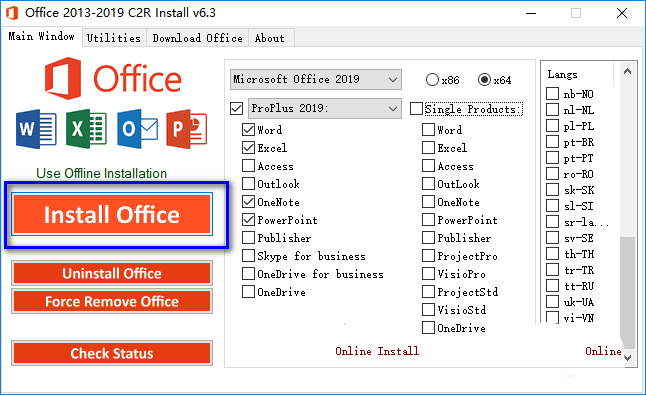Enable the ProjectStd checkbox
This screenshot has height=395, width=646.
point(428,292)
